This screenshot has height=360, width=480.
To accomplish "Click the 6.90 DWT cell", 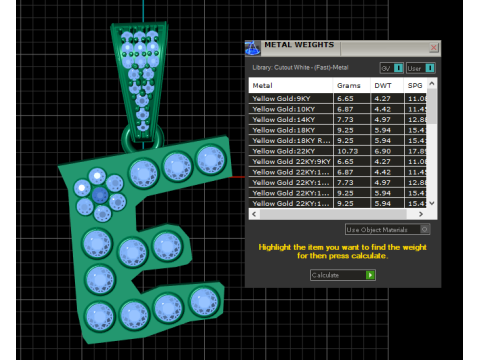I will tap(387, 151).
